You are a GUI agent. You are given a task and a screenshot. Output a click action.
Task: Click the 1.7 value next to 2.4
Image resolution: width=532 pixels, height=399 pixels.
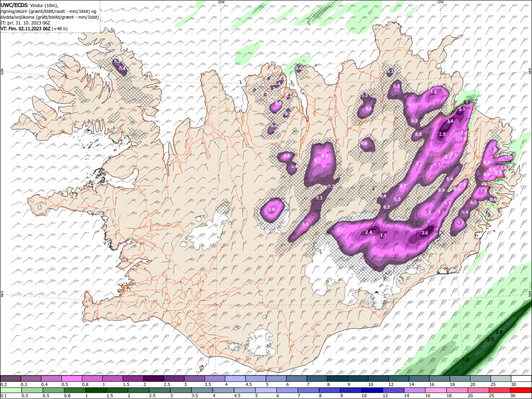(x=383, y=236)
